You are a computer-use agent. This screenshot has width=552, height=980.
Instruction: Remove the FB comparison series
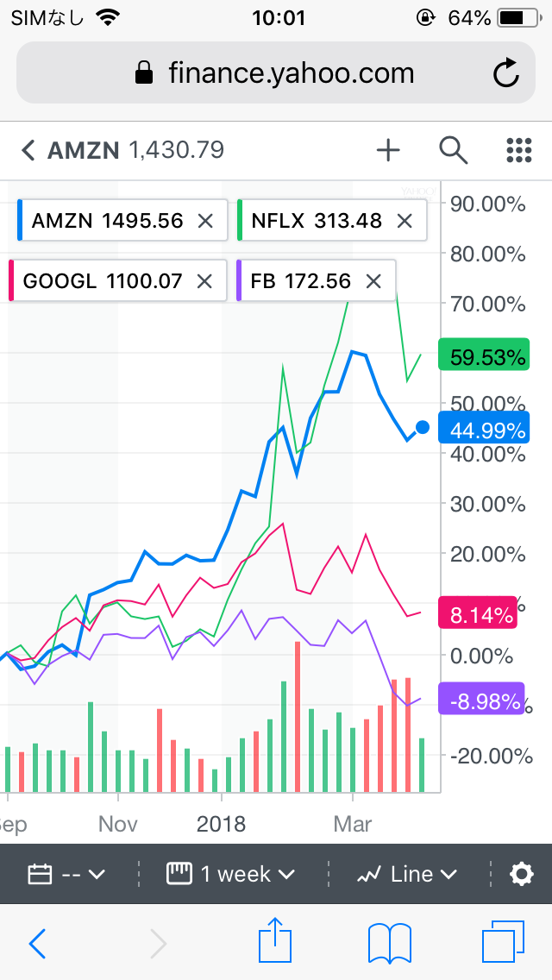click(x=373, y=281)
